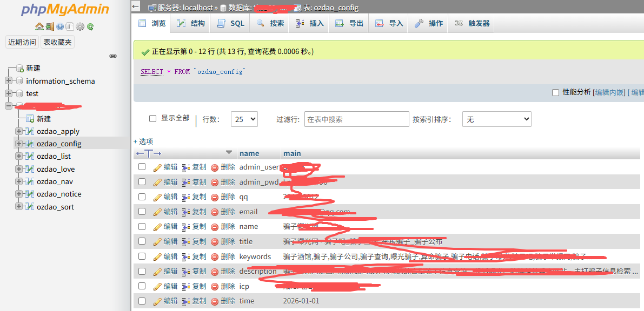Switch to the 操作 tab
The height and width of the screenshot is (311, 644).
(x=429, y=23)
